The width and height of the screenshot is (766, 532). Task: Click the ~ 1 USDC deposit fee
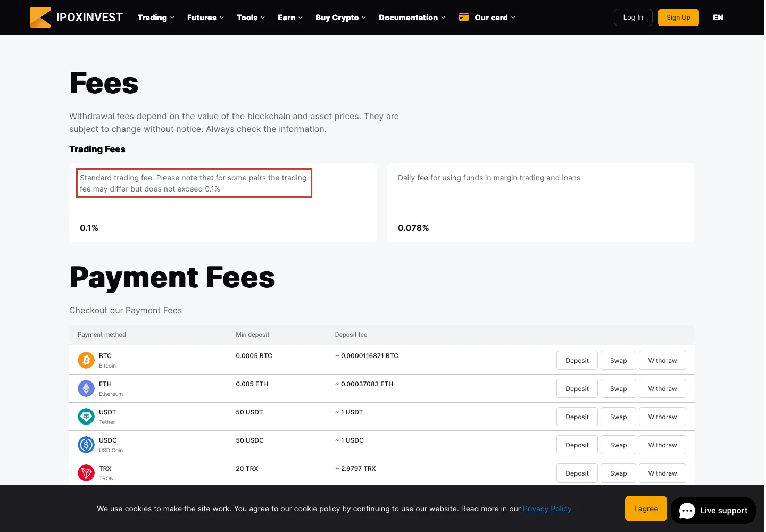349,440
